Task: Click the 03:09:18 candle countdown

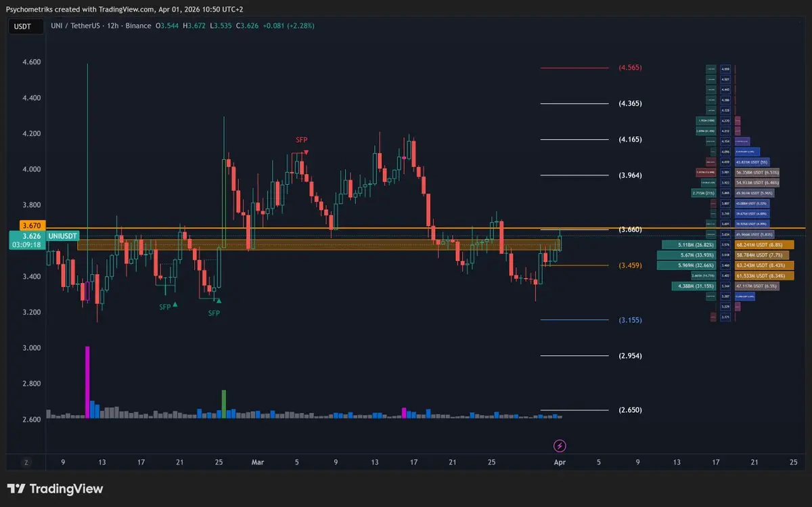Action: click(27, 246)
